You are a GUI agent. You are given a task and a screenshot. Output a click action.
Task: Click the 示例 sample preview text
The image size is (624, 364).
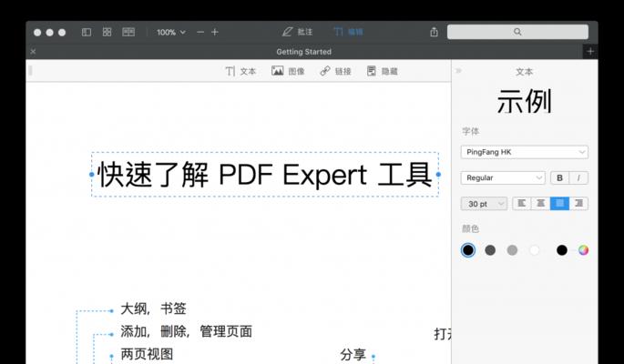525,101
